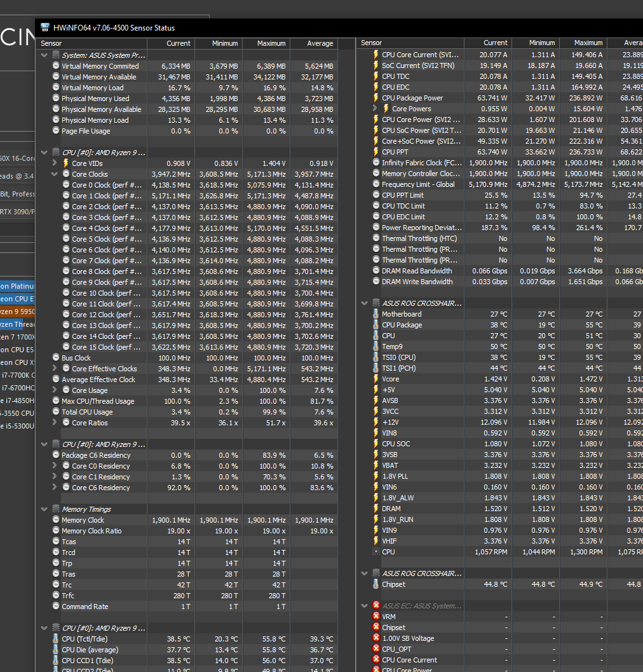Click the Virtual Memory Commited sensor icon
The image size is (643, 672).
pos(56,65)
